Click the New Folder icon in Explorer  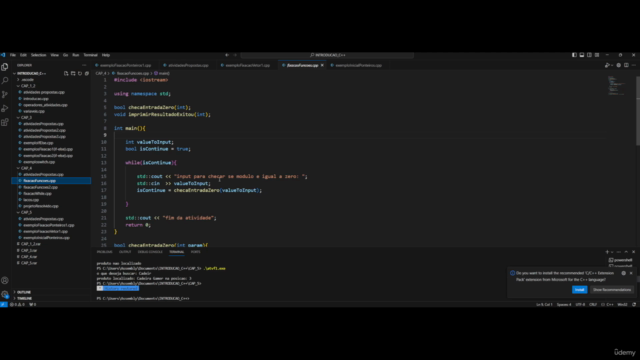[x=73, y=73]
